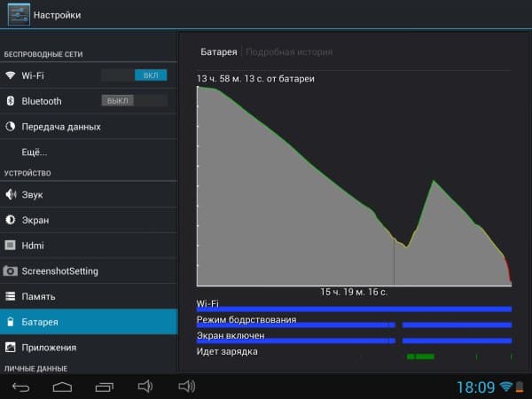Open Звук settings
Image resolution: width=532 pixels, height=399 pixels.
[x=89, y=194]
